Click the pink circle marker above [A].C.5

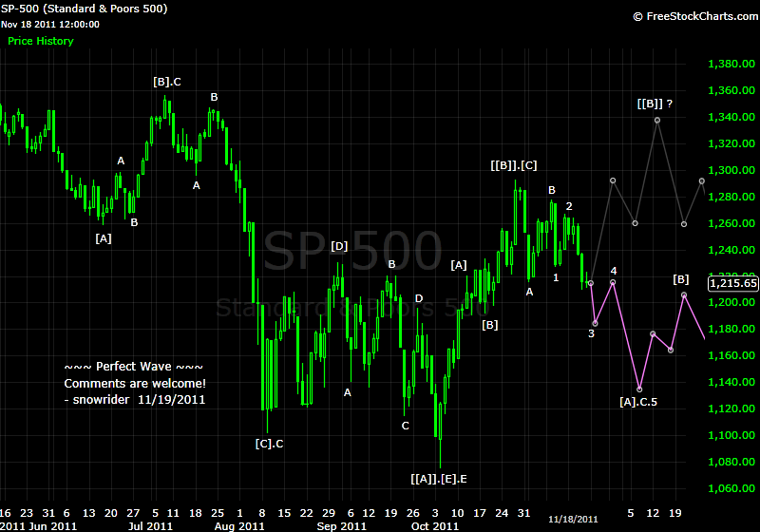tap(639, 389)
